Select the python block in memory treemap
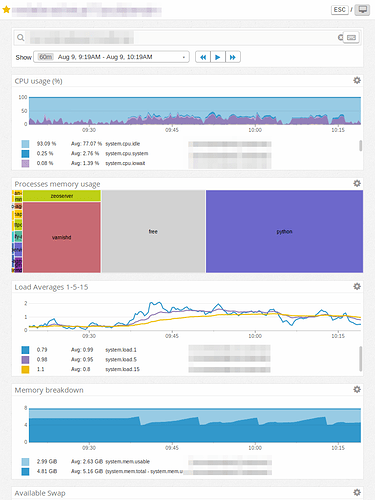The width and height of the screenshot is (375, 500). pyautogui.click(x=284, y=231)
